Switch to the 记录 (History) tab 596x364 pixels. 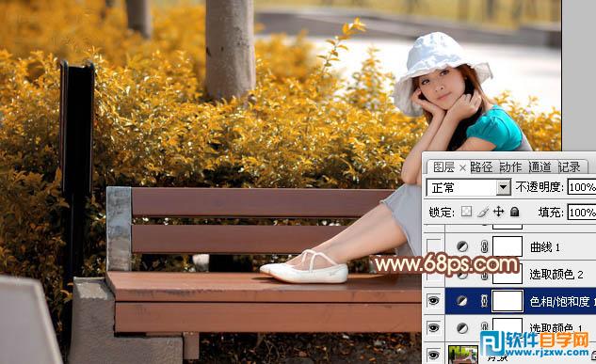coord(569,167)
